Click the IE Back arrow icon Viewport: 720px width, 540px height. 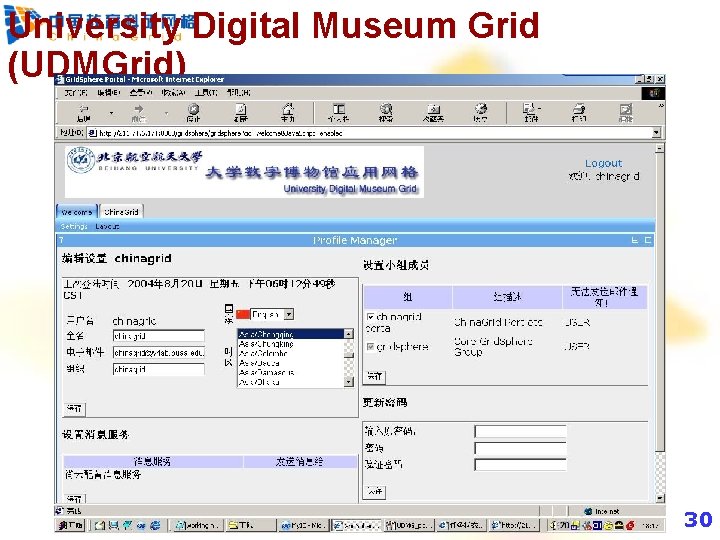pyautogui.click(x=84, y=109)
